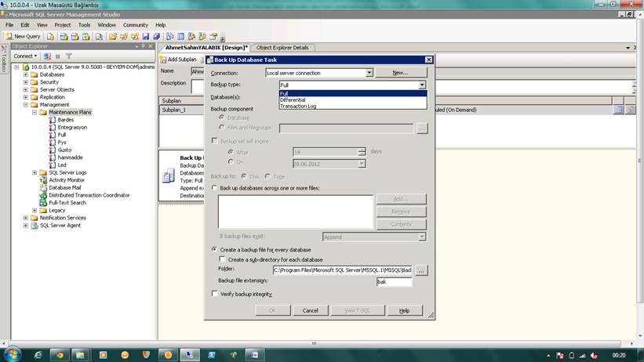644x362 pixels.
Task: Choose Differential from backup type list
Action: [353, 100]
